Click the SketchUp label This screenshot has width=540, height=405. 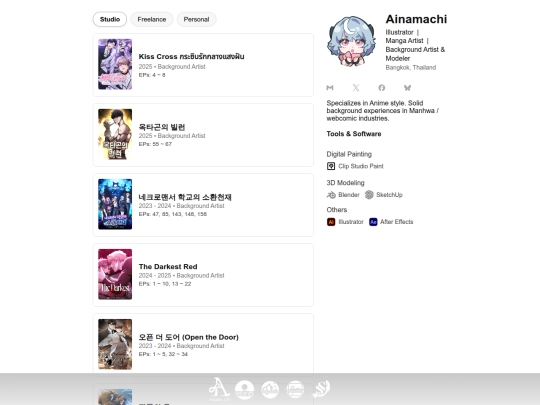pyautogui.click(x=389, y=195)
